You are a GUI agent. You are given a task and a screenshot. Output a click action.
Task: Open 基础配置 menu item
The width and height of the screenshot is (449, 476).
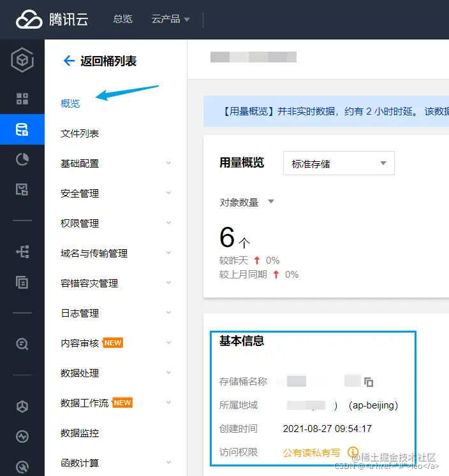point(80,163)
